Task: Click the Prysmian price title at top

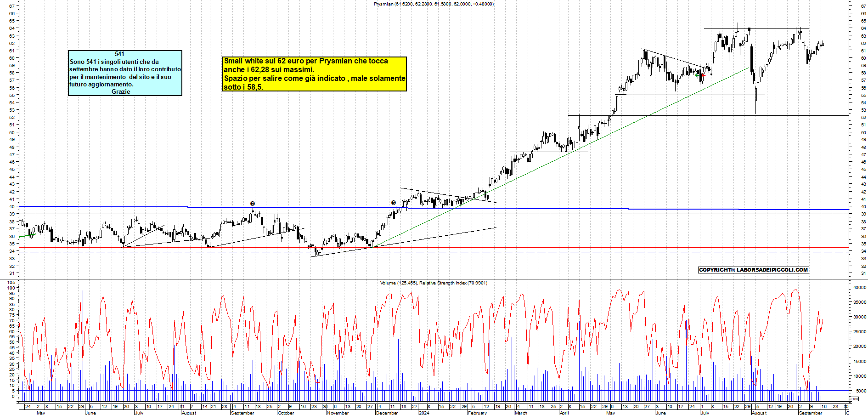Action: click(434, 4)
